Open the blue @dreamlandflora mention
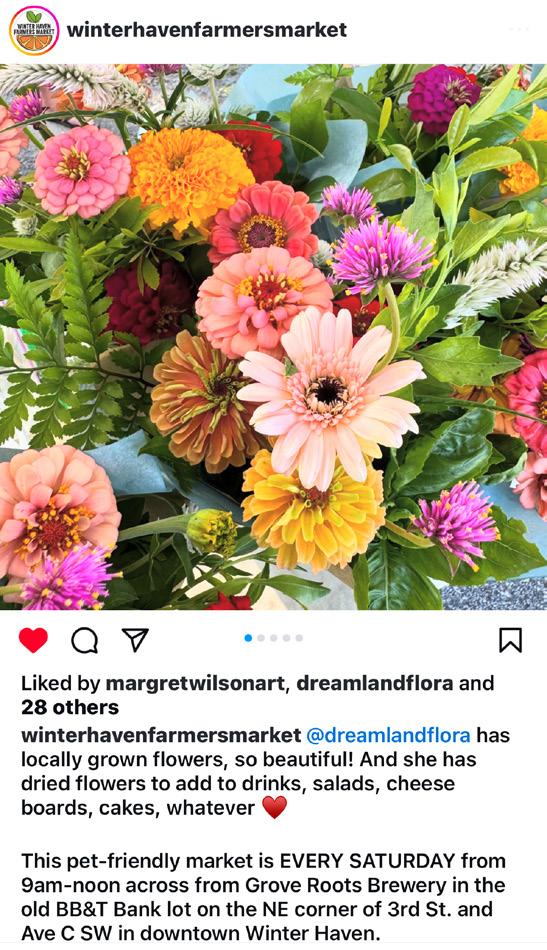This screenshot has width=547, height=950. pyautogui.click(x=388, y=735)
